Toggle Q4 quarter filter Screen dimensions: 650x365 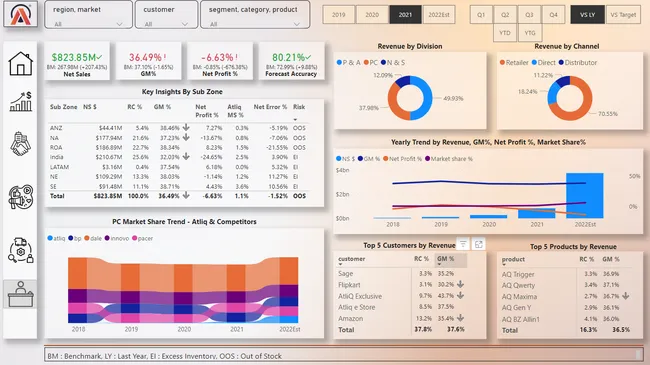(553, 15)
